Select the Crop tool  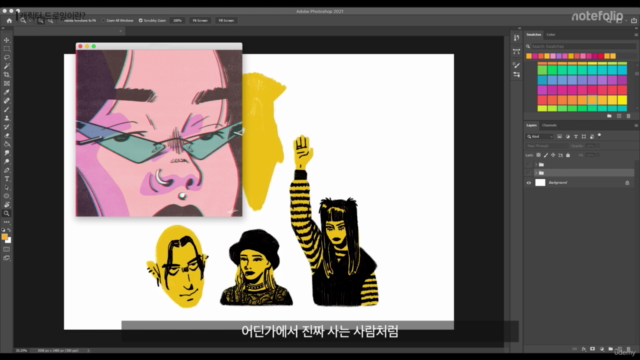pos(7,75)
